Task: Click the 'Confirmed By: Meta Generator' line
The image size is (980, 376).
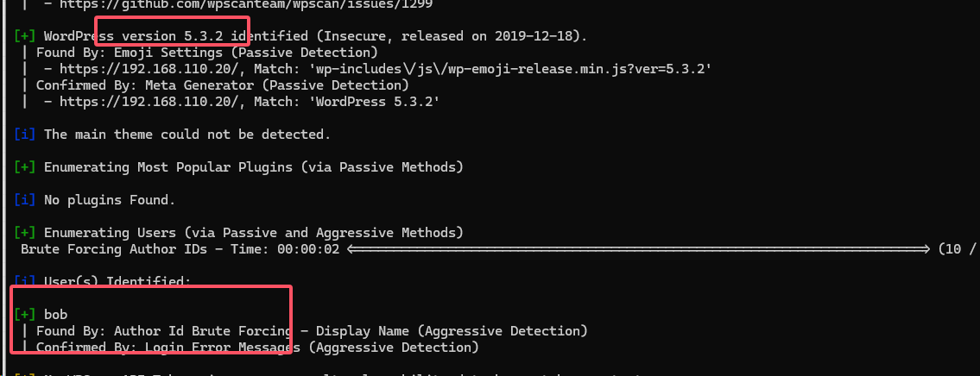Action: point(221,85)
